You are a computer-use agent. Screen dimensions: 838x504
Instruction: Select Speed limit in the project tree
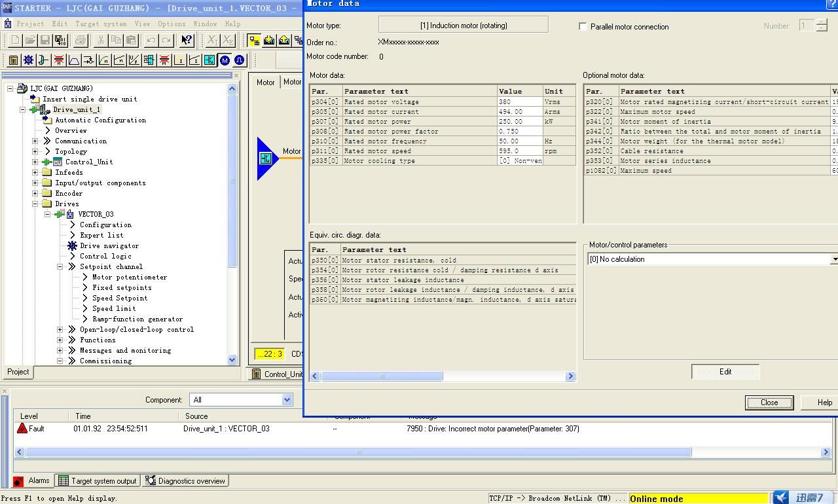tap(114, 308)
